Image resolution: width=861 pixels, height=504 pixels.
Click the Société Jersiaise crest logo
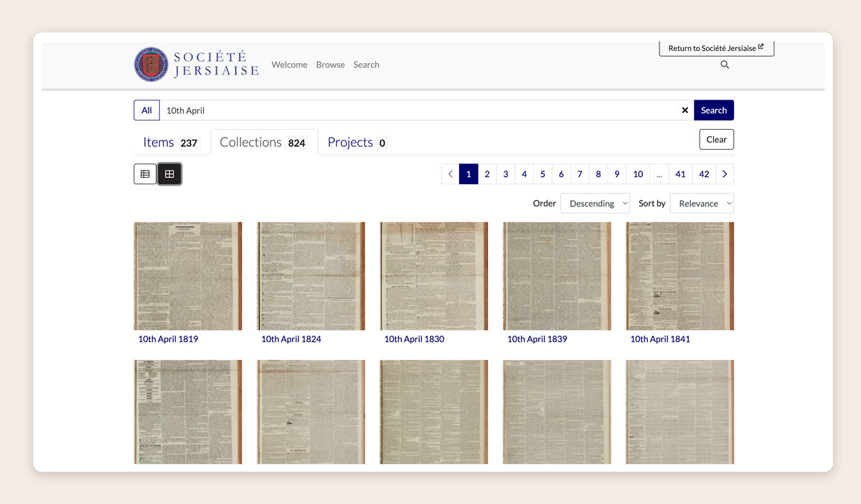pyautogui.click(x=151, y=65)
